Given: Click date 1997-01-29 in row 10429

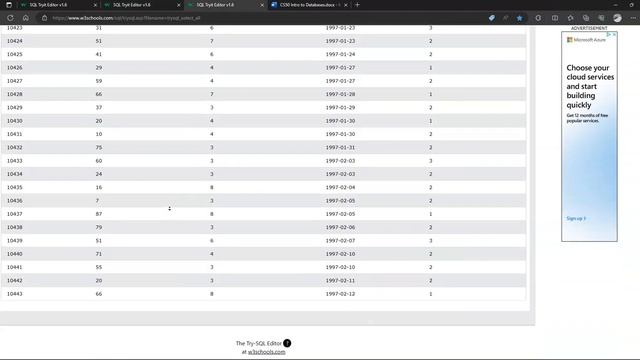Looking at the screenshot, I should 340,107.
